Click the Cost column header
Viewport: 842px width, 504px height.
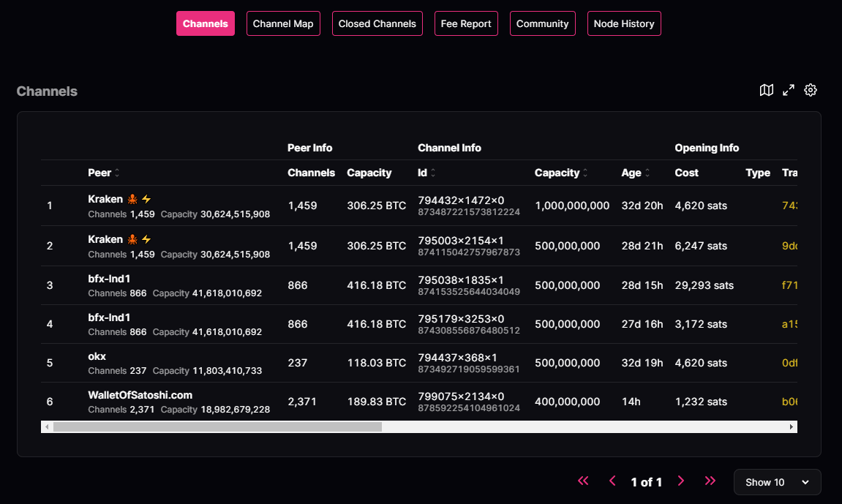[686, 173]
